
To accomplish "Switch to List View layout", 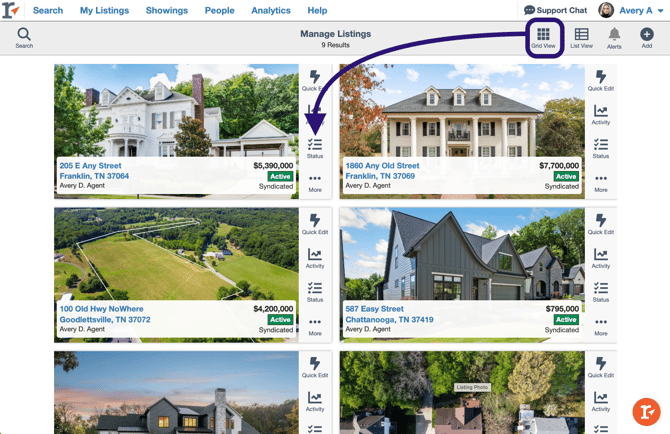I will (581, 38).
